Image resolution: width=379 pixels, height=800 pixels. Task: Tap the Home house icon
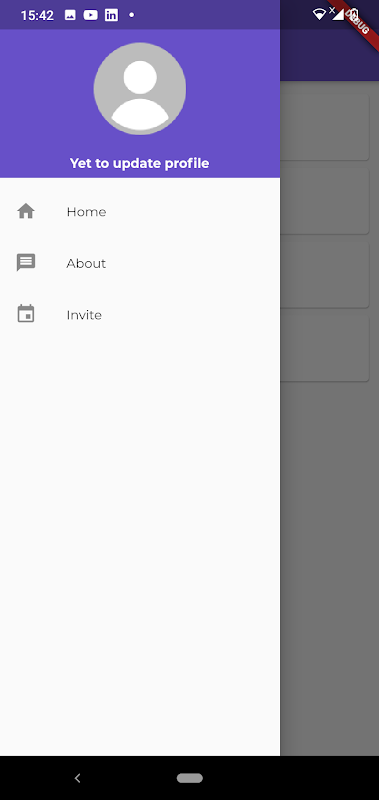(26, 211)
